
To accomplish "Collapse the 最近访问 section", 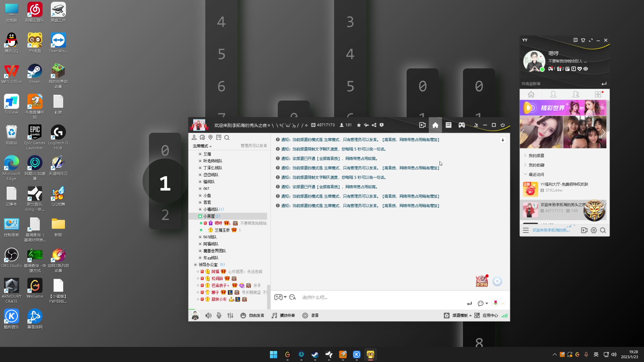I will pyautogui.click(x=536, y=174).
